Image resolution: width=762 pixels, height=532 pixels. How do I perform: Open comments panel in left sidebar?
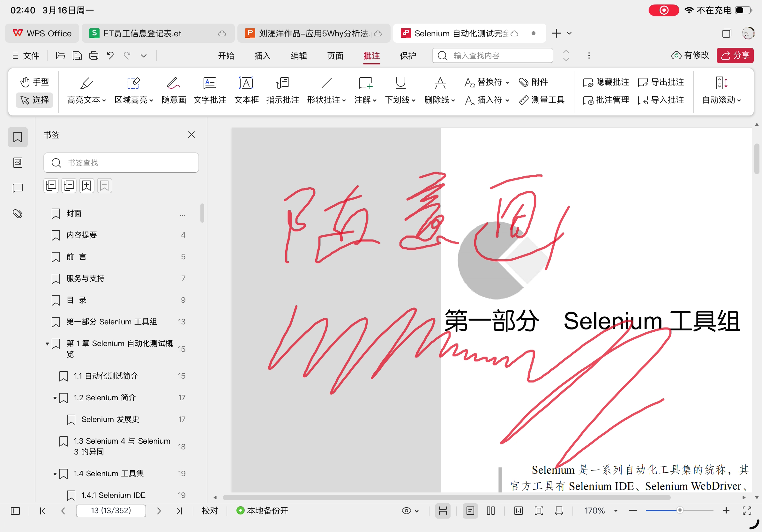tap(18, 188)
